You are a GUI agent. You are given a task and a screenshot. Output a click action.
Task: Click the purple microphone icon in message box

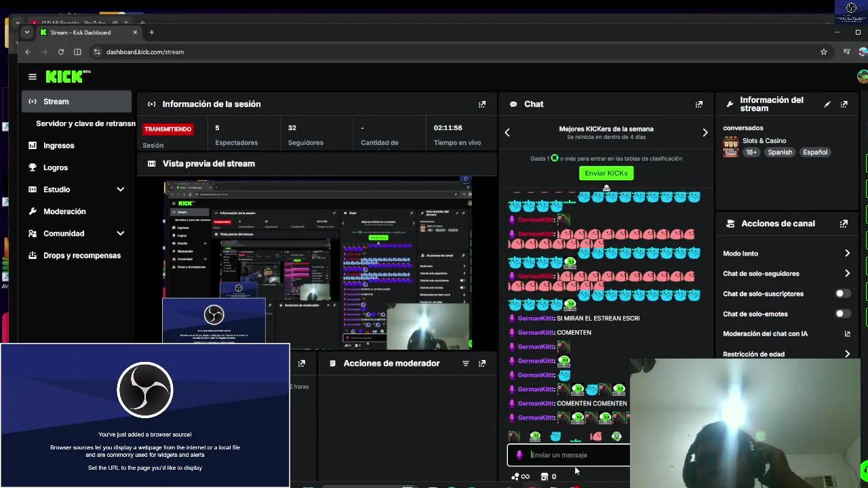pos(519,455)
